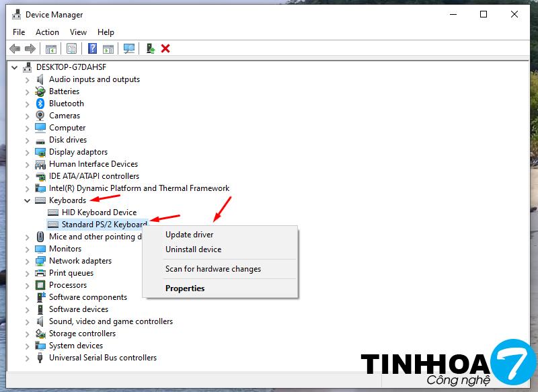Expand the Network adapters category
This screenshot has height=392, width=538.
[28, 261]
